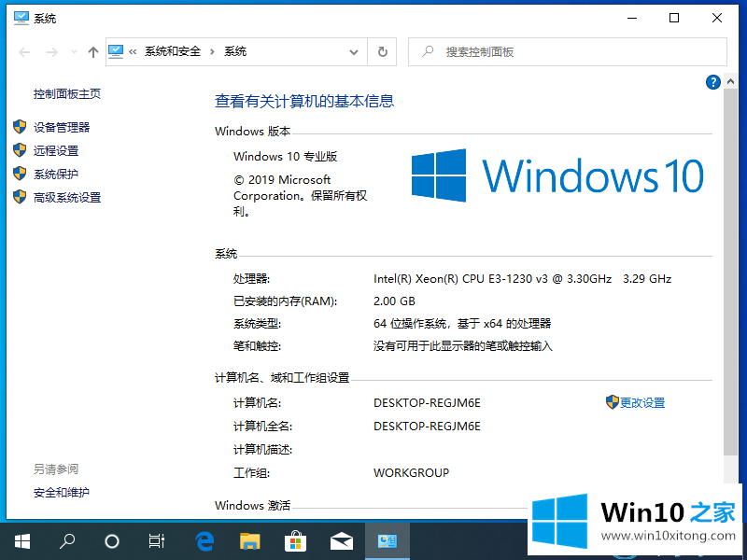
Task: Expand the breadcrumb double-chevron overflow
Action: 133,51
